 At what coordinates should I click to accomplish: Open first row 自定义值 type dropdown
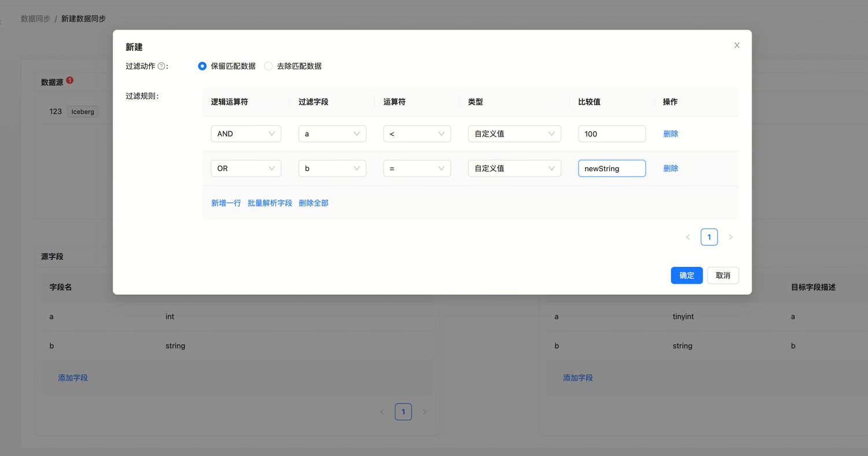tap(514, 134)
